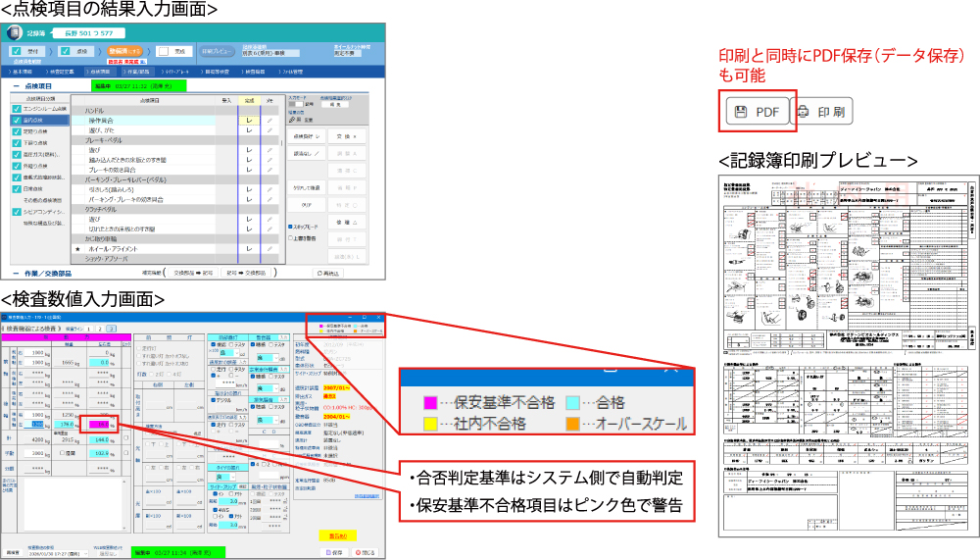Expand the 作業／交換部品 section
Viewport: 980px width, 560px height.
pyautogui.click(x=17, y=272)
